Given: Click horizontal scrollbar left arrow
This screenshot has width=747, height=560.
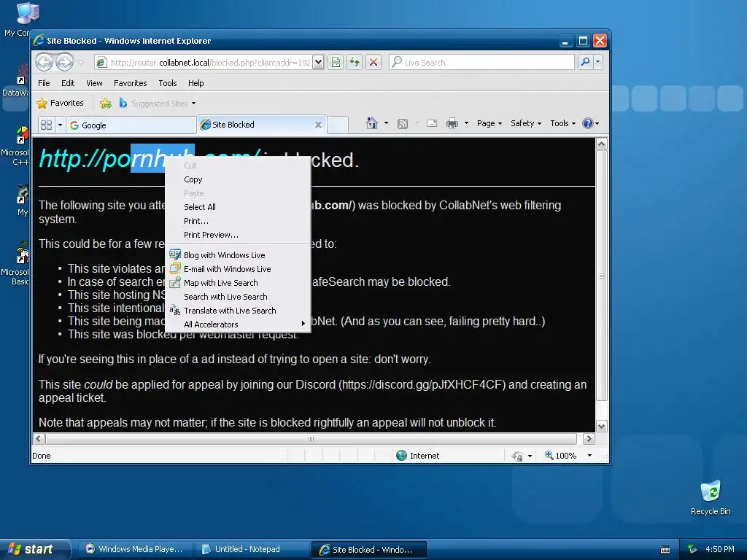Looking at the screenshot, I should coord(39,438).
